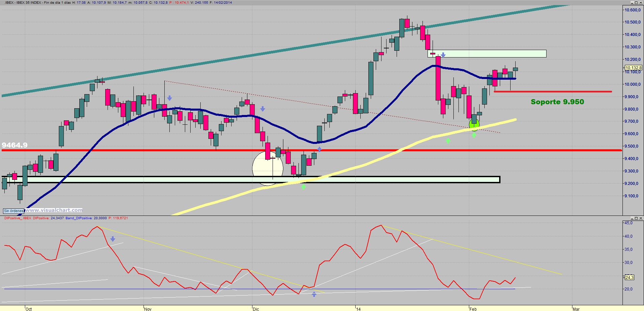Click the 10.300,0 price axis label
This screenshot has height=311, width=644.
pyautogui.click(x=633, y=47)
